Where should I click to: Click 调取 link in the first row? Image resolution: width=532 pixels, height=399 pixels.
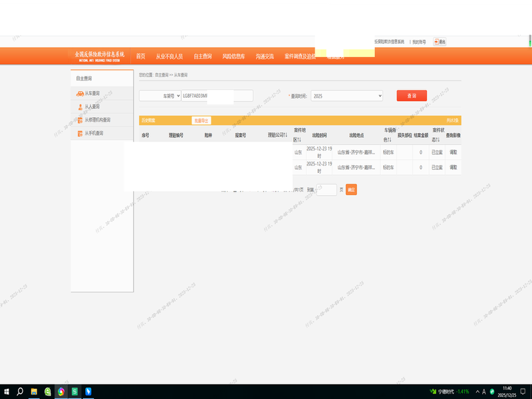[x=453, y=152]
